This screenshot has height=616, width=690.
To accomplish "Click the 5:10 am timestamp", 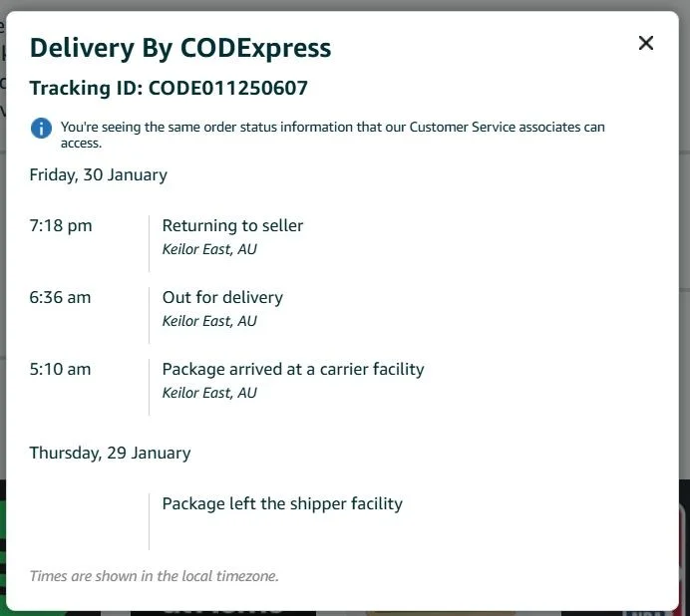I will 60,369.
